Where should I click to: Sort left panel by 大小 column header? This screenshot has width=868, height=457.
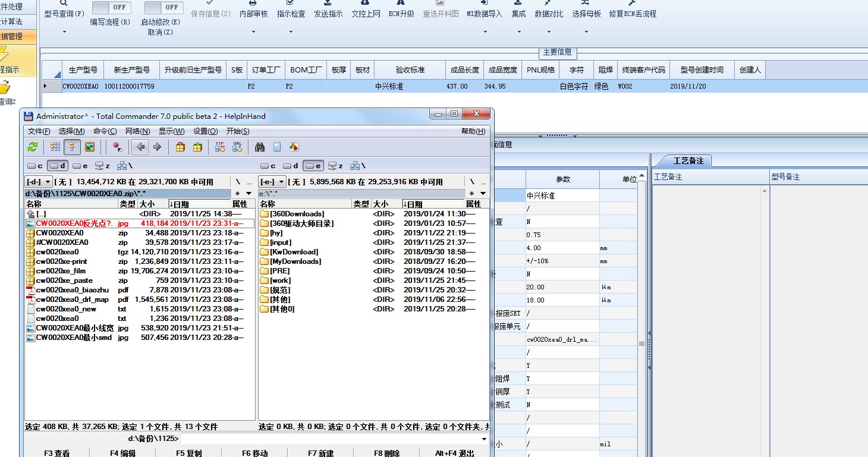click(x=153, y=204)
